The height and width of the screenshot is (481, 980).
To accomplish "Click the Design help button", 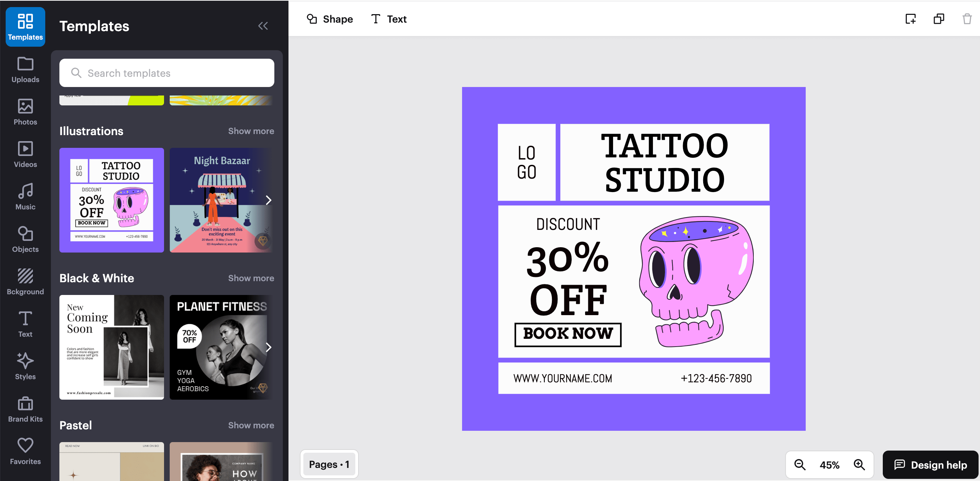I will point(929,465).
